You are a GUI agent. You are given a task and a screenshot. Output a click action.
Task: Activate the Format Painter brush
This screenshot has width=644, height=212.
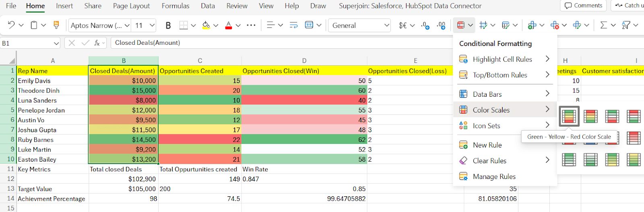pyautogui.click(x=56, y=25)
